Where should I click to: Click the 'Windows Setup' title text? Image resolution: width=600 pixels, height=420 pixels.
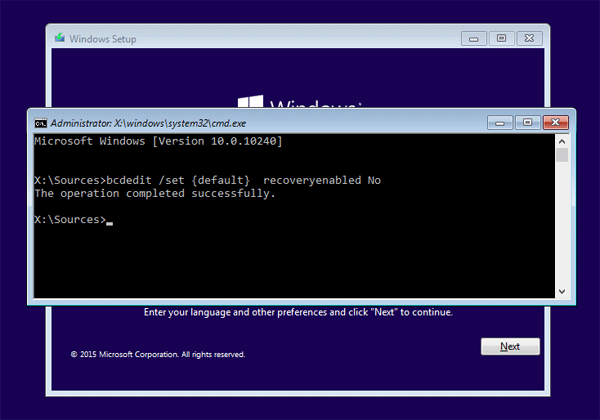coord(103,39)
